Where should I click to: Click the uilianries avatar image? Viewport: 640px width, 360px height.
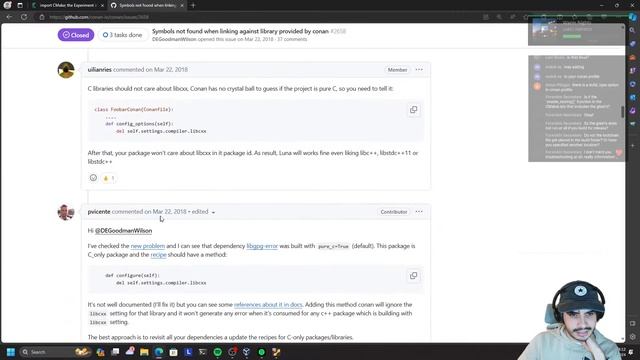66,70
